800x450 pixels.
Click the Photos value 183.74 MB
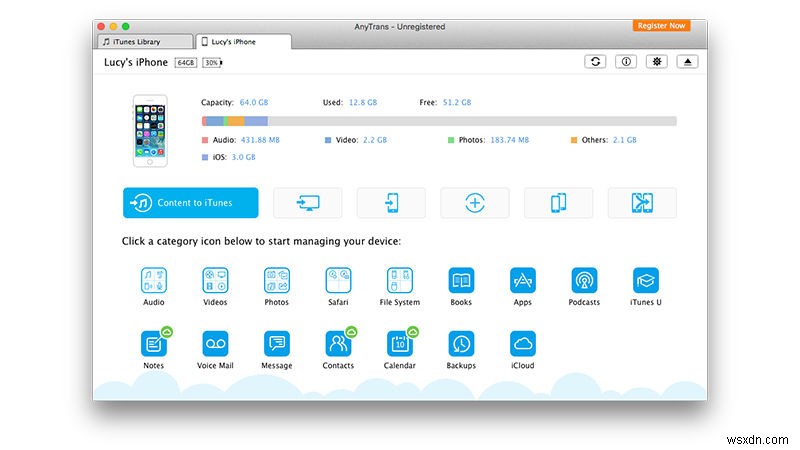[510, 140]
